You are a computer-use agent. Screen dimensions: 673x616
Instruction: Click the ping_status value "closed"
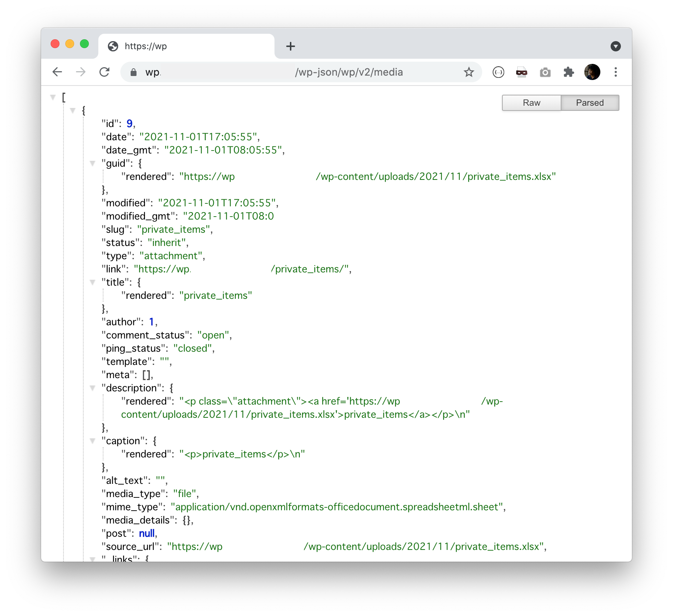pyautogui.click(x=192, y=348)
